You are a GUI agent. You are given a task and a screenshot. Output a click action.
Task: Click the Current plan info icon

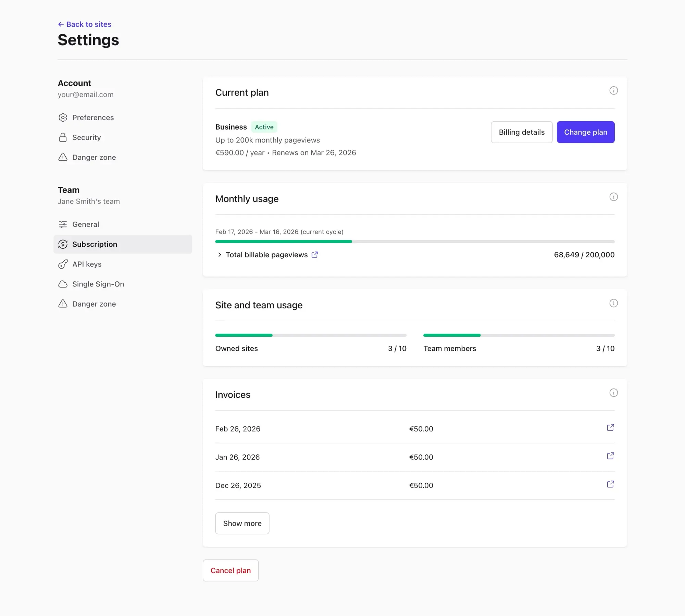613,90
